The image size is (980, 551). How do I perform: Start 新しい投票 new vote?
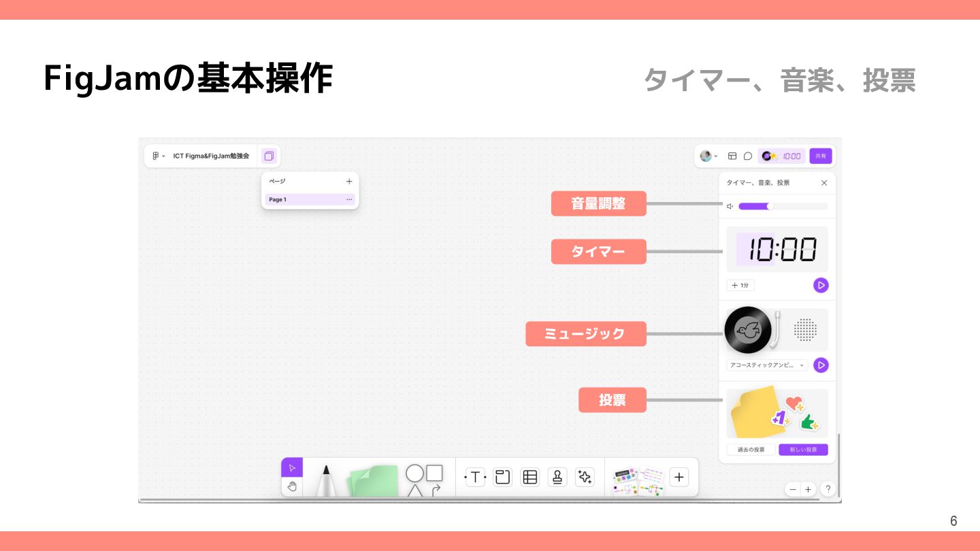click(803, 450)
